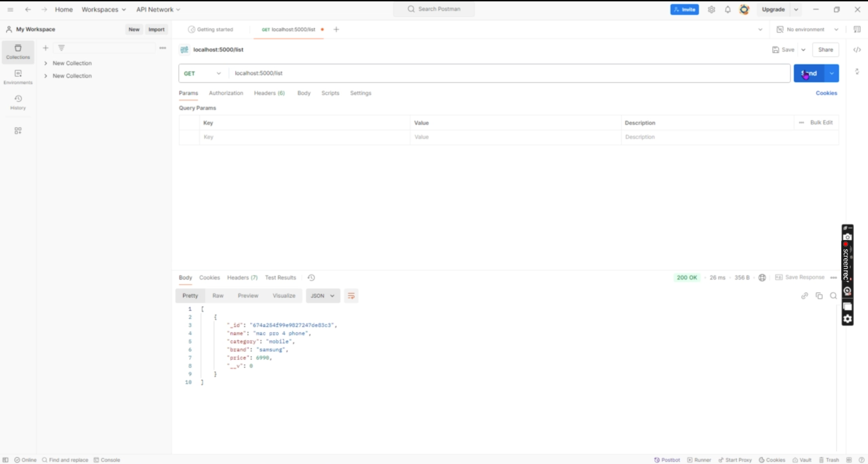Image resolution: width=868 pixels, height=464 pixels.
Task: Switch to the request Headers (6) tab
Action: 269,93
